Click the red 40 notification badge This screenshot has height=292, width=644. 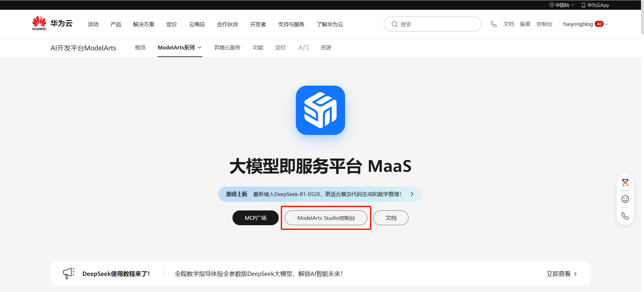[599, 24]
